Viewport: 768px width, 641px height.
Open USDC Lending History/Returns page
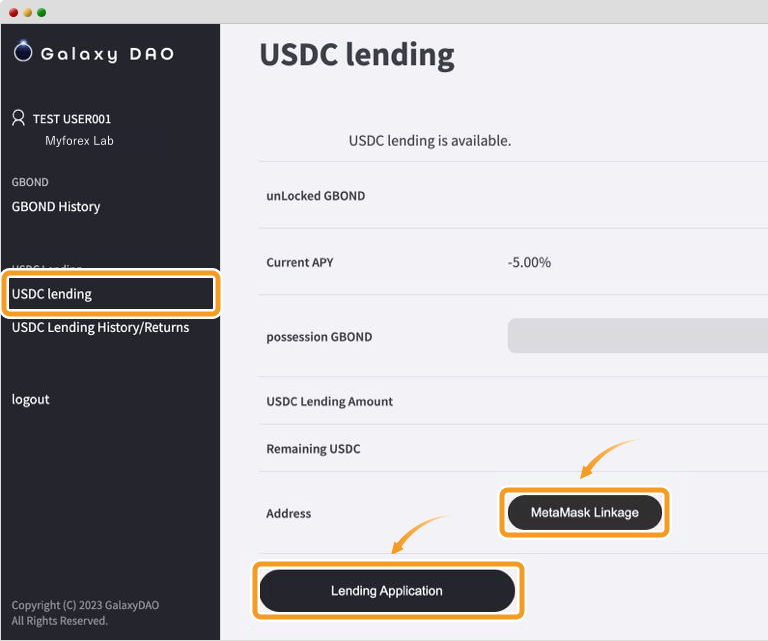[x=100, y=327]
